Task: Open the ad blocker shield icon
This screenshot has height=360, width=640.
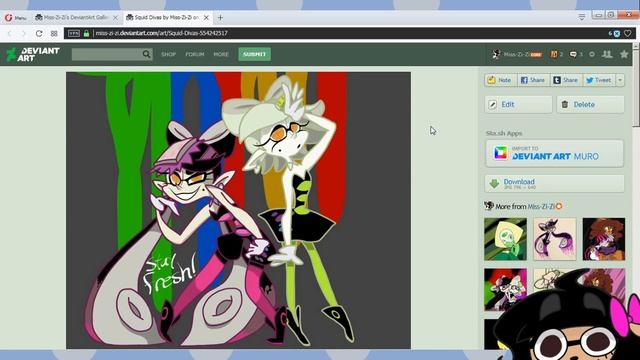Action: pos(617,33)
